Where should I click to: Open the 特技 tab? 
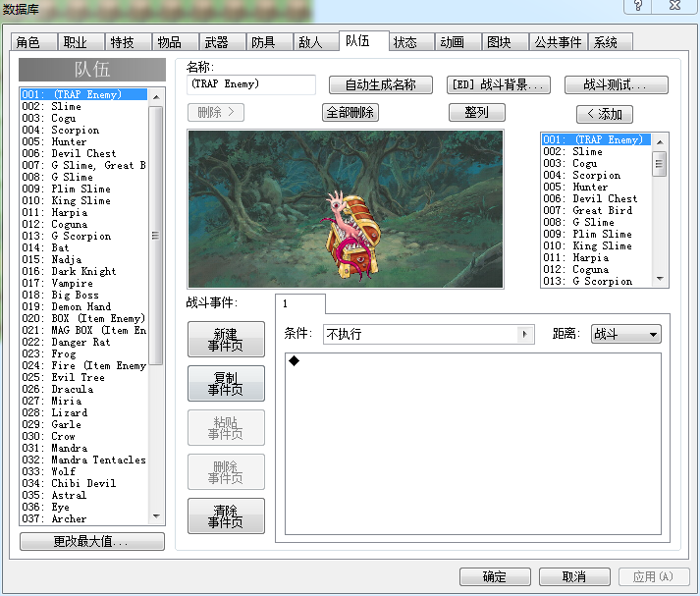[129, 42]
